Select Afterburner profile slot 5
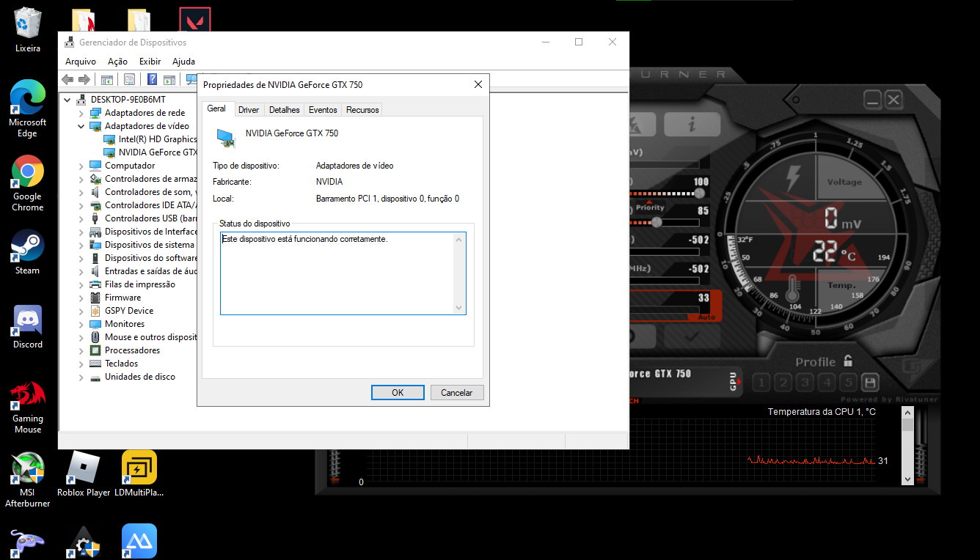980x560 pixels. pos(849,383)
